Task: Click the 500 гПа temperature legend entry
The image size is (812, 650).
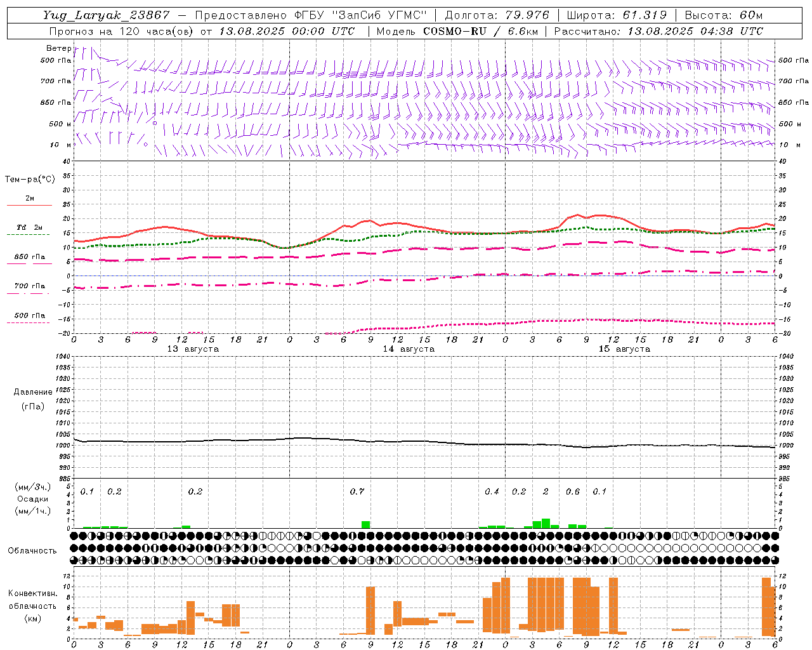Action: [30, 315]
